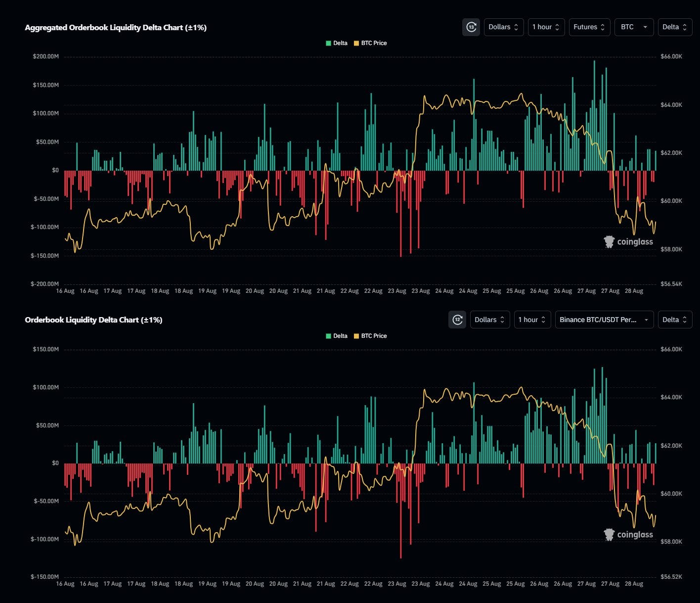Click the $0 axis label in Aggregated chart

pos(55,170)
